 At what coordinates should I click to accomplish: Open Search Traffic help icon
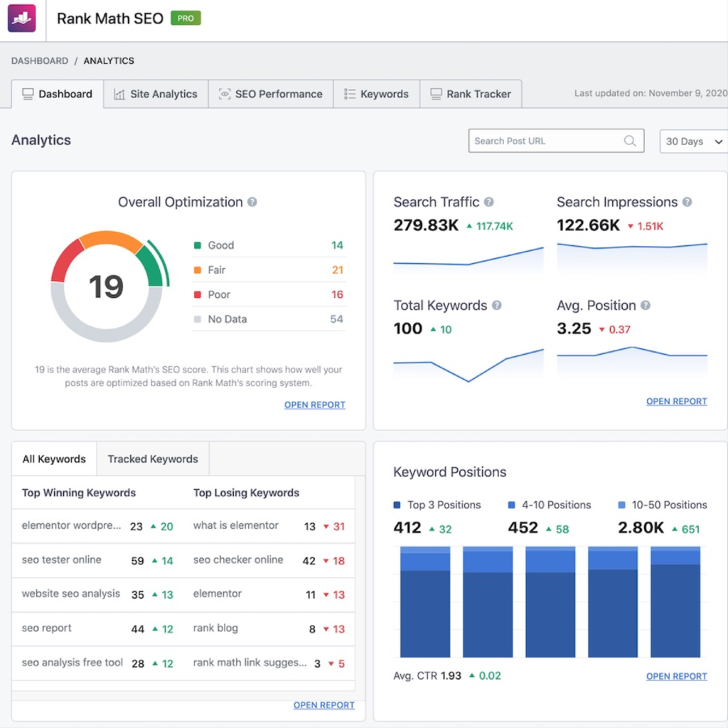(488, 202)
